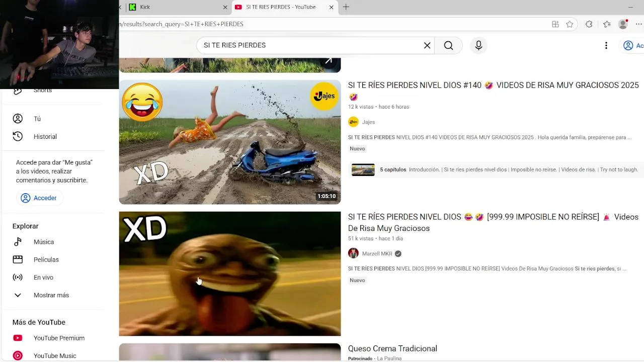Click Marzell MKR channel avatar
Screen dimensions: 644x362
tap(353, 253)
